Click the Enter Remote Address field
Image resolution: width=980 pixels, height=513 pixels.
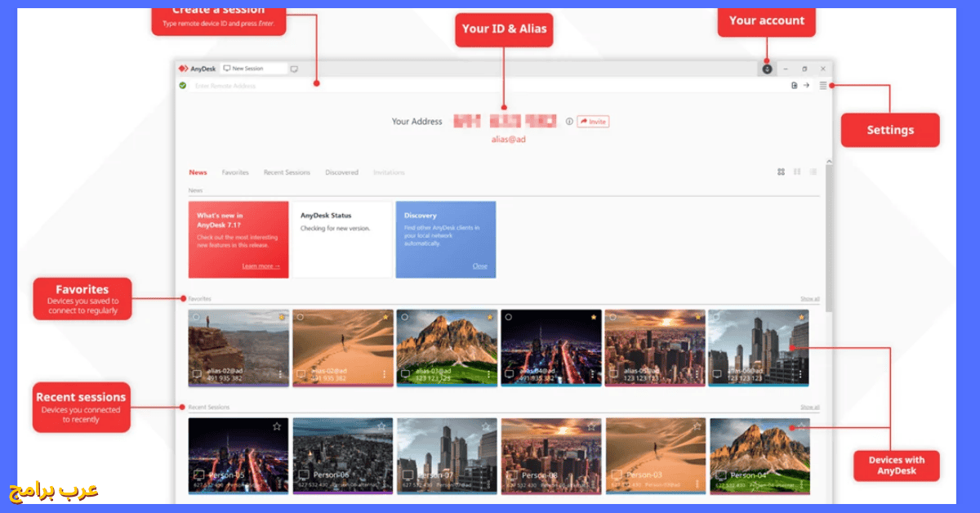tap(488, 85)
